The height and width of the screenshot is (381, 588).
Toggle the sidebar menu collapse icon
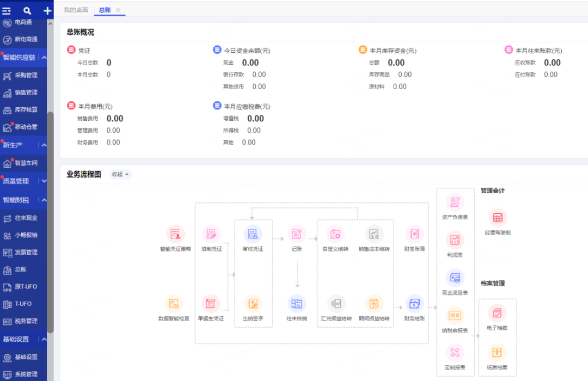[x=7, y=10]
